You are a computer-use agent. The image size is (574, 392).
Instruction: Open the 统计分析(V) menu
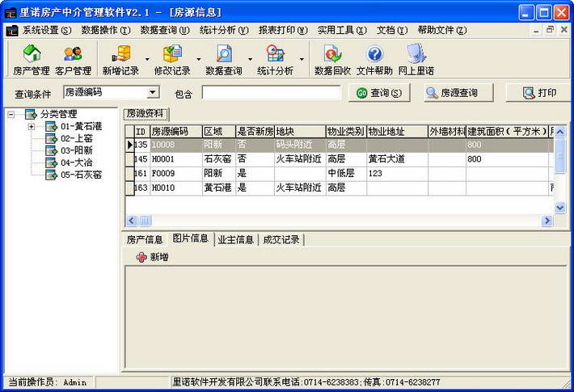(224, 31)
